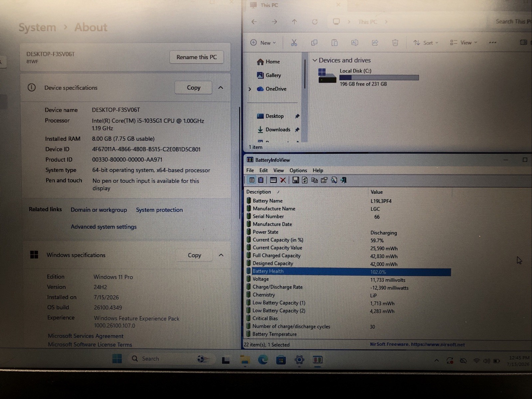Open the Microsoft Services Agreement link

pos(86,336)
